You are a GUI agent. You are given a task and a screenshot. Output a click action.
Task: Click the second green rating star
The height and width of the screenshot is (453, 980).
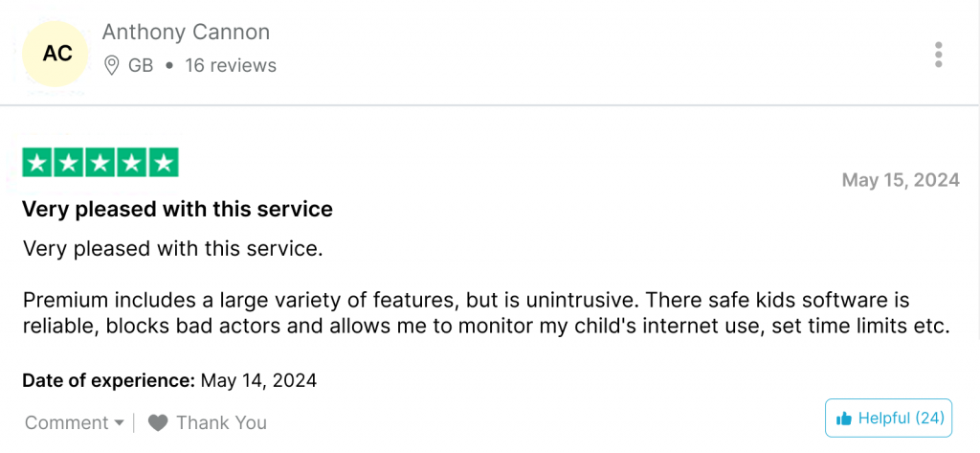[69, 163]
